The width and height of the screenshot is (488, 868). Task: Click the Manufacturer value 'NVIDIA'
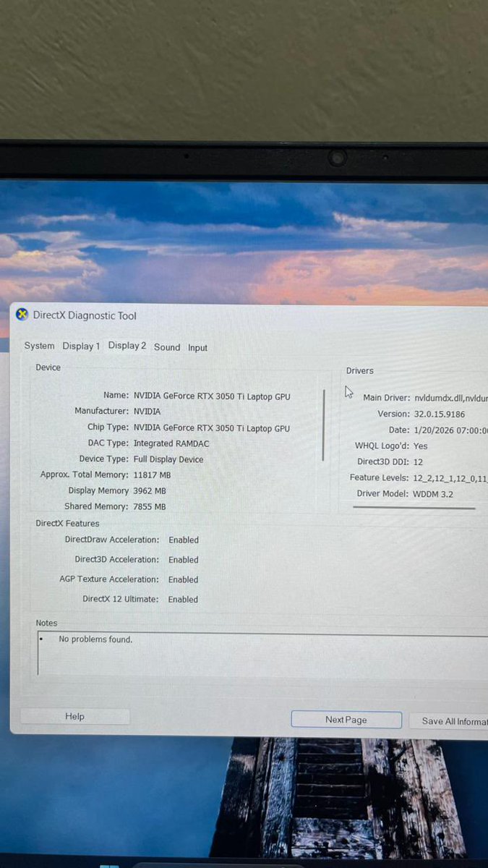coord(147,412)
